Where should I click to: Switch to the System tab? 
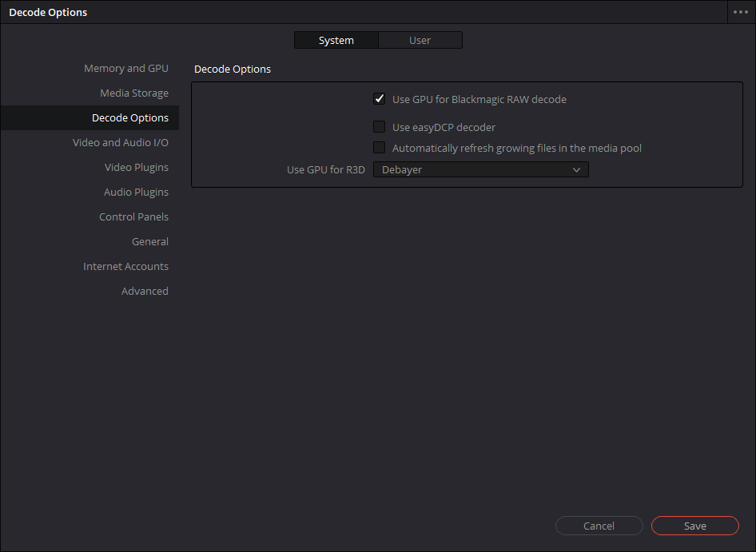point(336,40)
